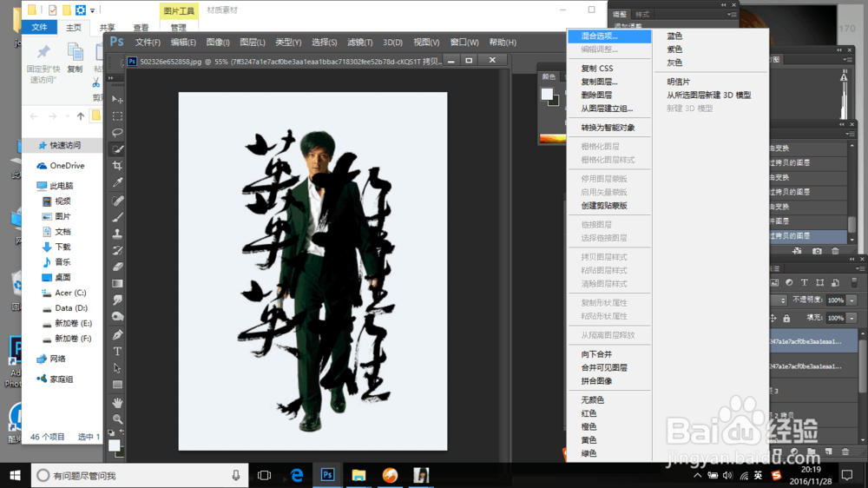Click the Explorer up-directory arrow
Viewport: 868px width, 488px height.
81,116
